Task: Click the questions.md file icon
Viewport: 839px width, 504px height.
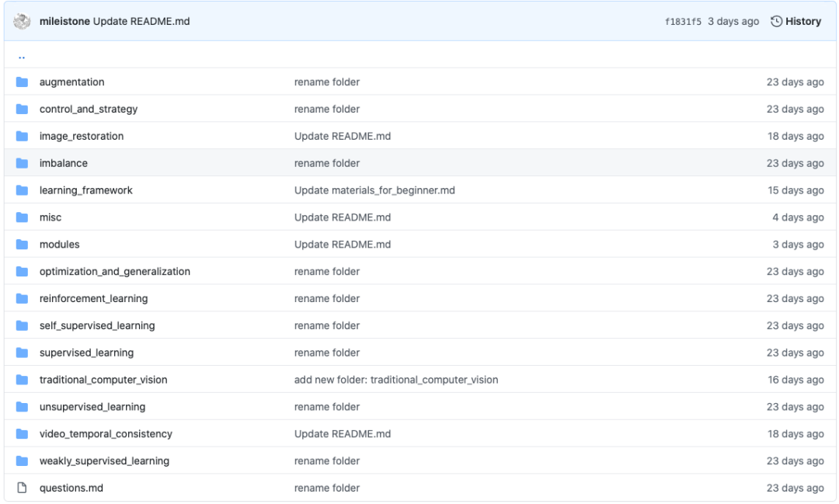Action: 22,488
